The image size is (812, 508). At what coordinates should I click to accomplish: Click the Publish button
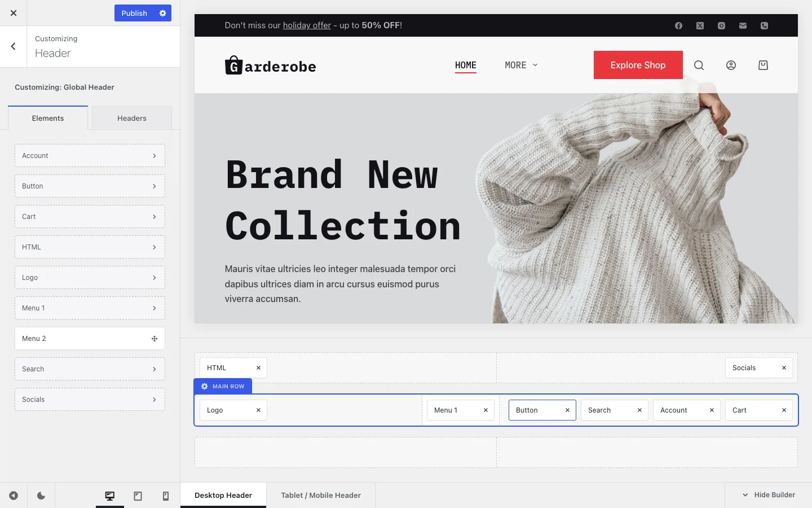[134, 13]
